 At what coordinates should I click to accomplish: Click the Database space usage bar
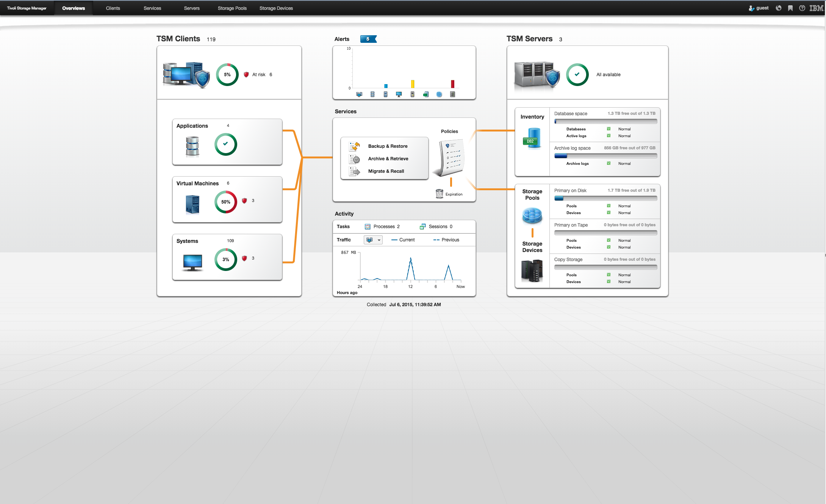605,121
